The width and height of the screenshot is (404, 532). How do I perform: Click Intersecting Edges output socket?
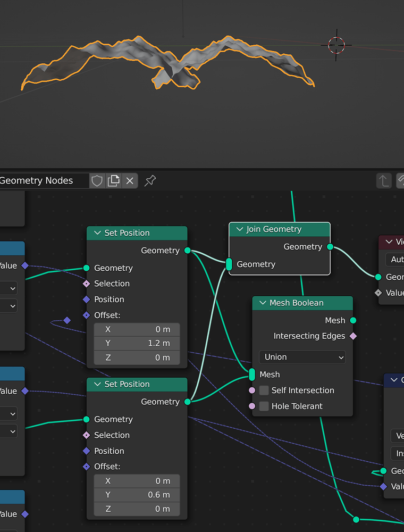(x=353, y=336)
